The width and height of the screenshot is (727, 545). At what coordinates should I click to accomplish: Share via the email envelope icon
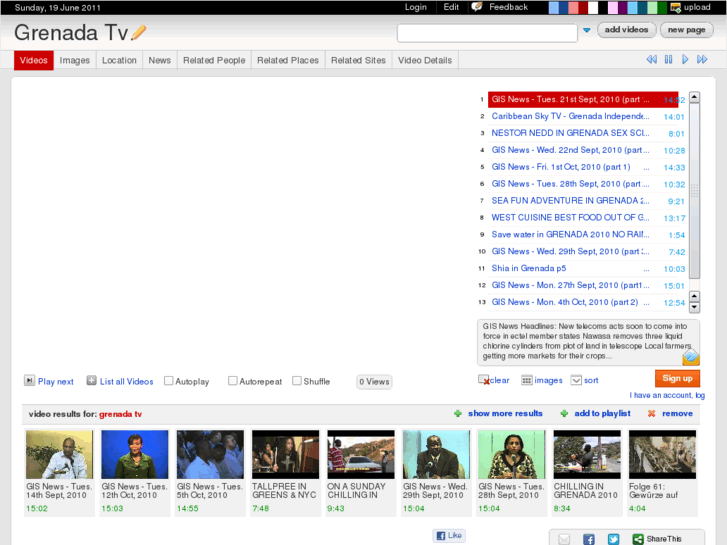click(x=564, y=539)
